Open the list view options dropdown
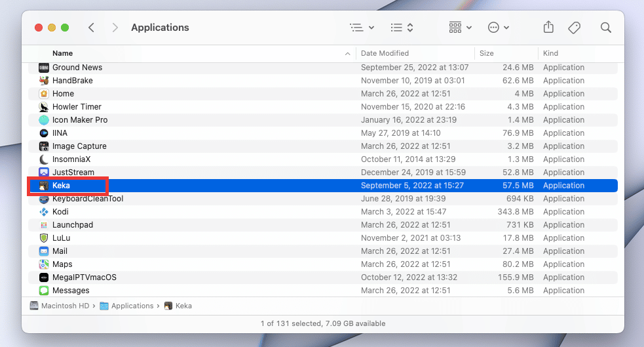The width and height of the screenshot is (644, 347). (x=362, y=28)
